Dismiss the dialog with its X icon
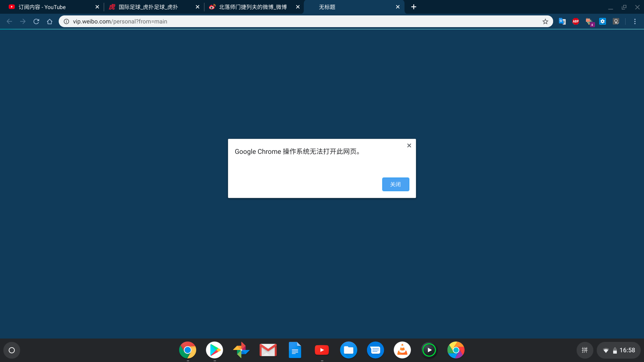This screenshot has height=362, width=644. (409, 145)
